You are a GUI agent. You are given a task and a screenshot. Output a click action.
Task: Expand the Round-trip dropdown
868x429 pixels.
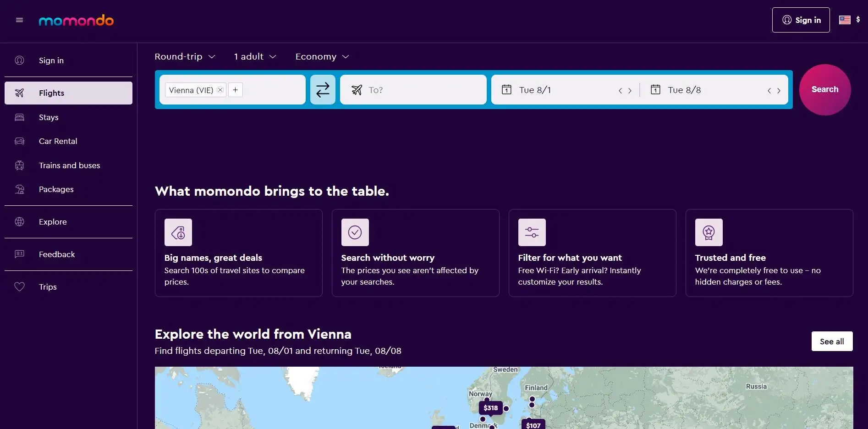[x=185, y=57]
